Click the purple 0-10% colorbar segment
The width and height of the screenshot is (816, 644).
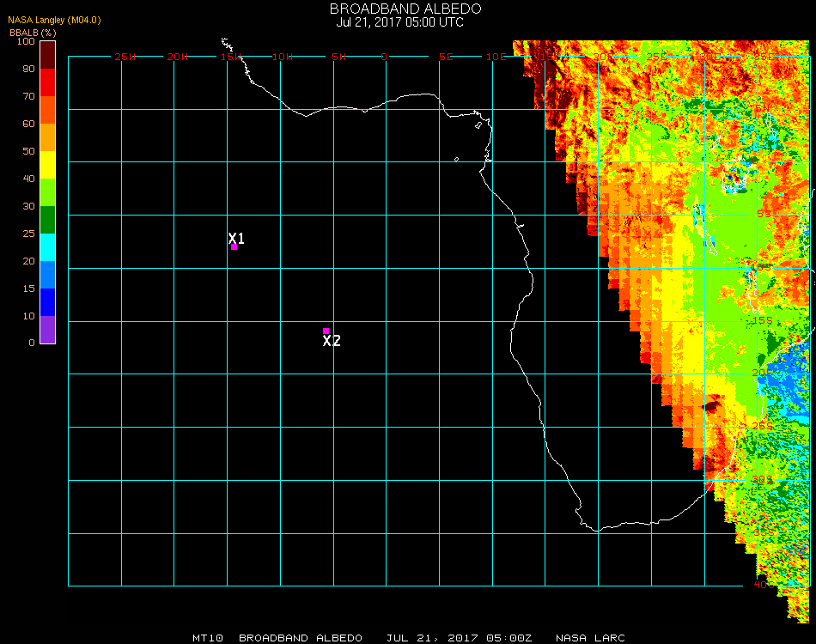click(x=47, y=330)
